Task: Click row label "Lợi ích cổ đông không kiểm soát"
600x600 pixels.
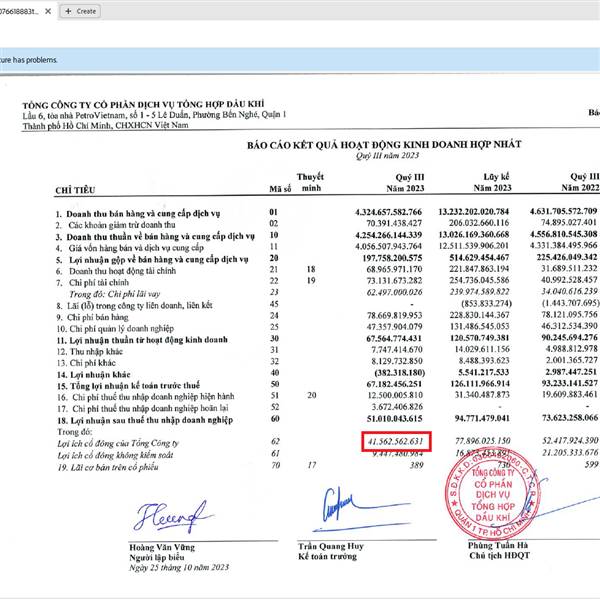Action: tap(115, 455)
